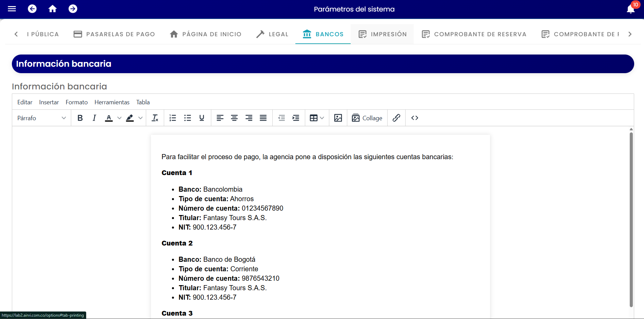Clear formatting from selection
Screen dimensions: 644x319
[155, 118]
